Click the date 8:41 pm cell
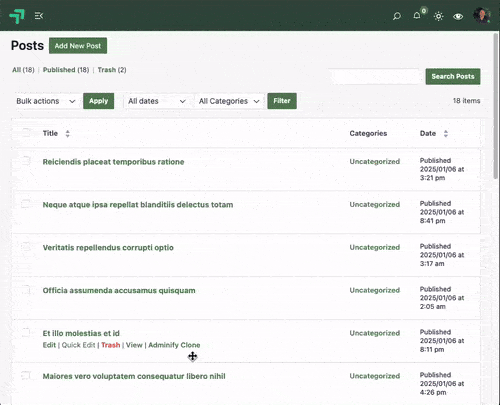 pos(442,212)
